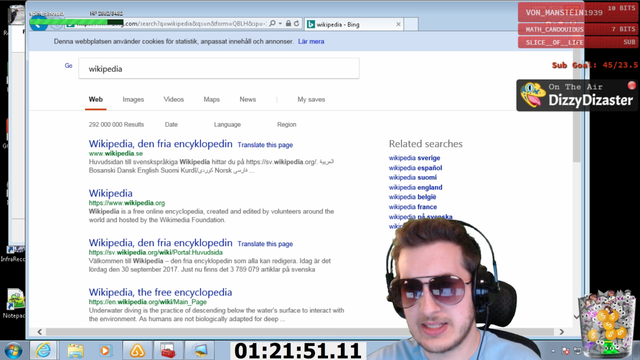Image resolution: width=640 pixels, height=360 pixels.
Task: Click the monitor app taskbar icon
Action: point(200,351)
